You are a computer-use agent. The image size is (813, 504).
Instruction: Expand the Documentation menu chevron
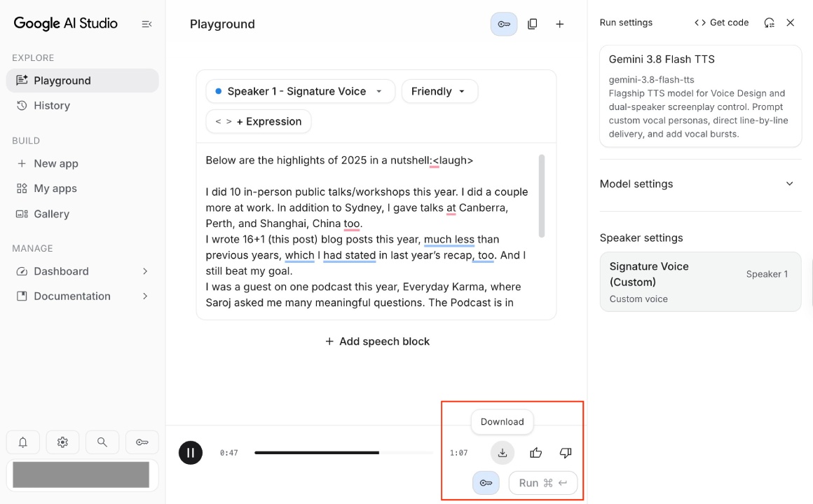click(145, 296)
